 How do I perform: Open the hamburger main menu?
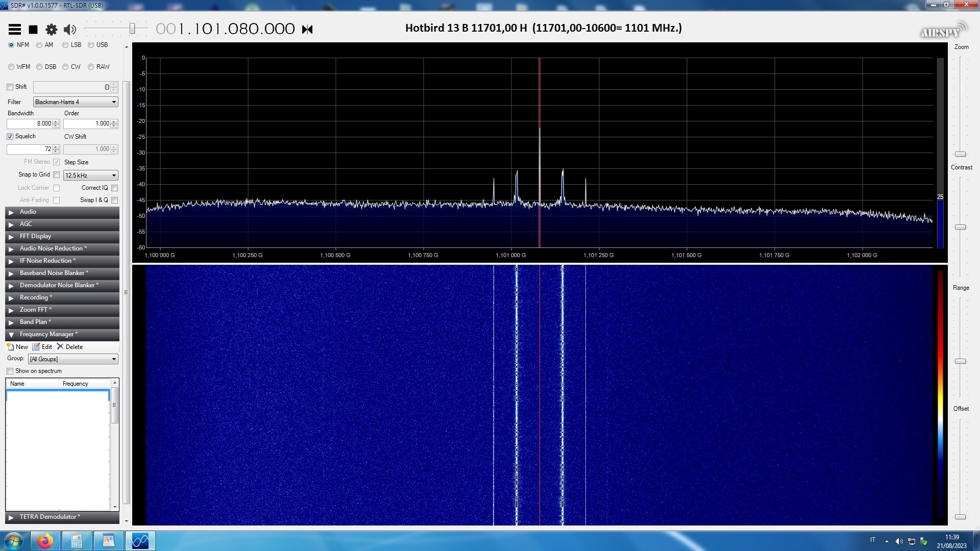(x=15, y=30)
